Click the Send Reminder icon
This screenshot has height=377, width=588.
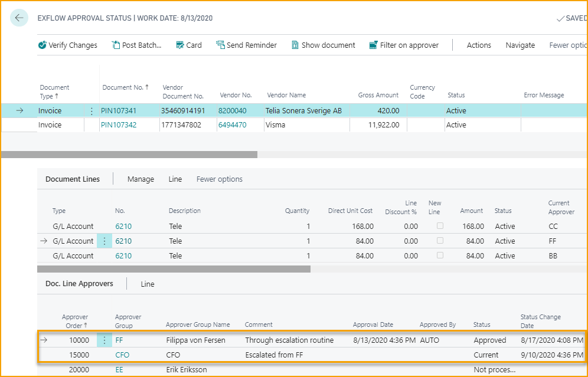click(221, 45)
